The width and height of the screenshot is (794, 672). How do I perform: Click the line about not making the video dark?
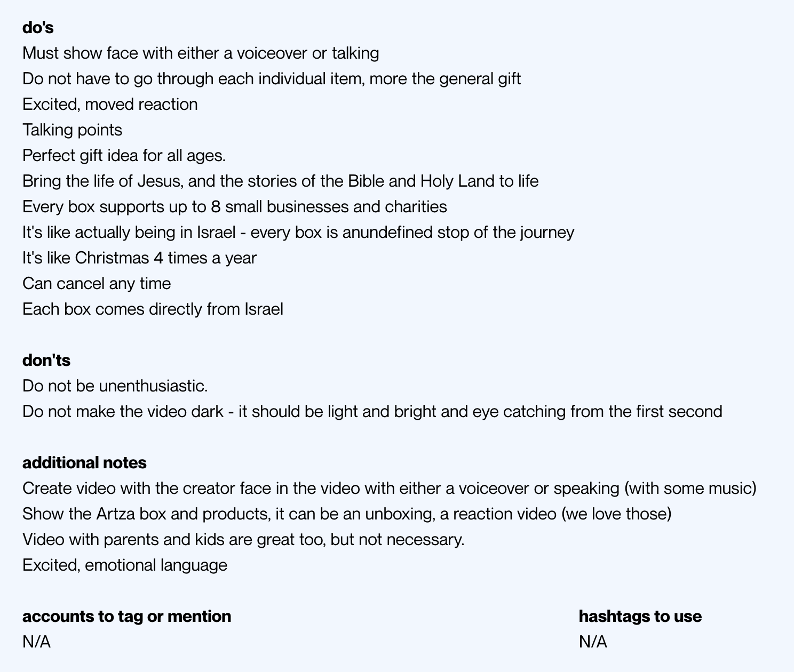pyautogui.click(x=372, y=412)
